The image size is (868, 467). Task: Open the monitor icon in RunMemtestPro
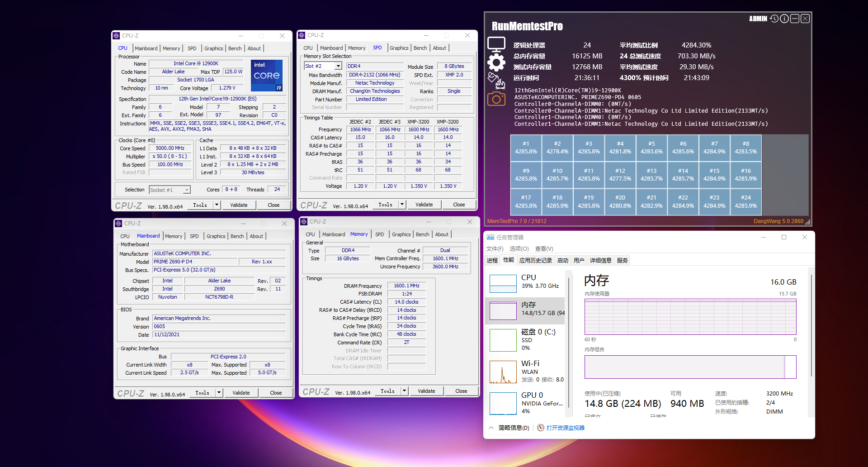[496, 45]
